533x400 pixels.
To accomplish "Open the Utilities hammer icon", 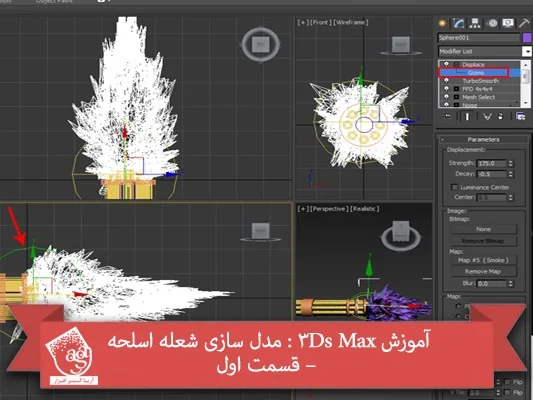I will pos(524,23).
